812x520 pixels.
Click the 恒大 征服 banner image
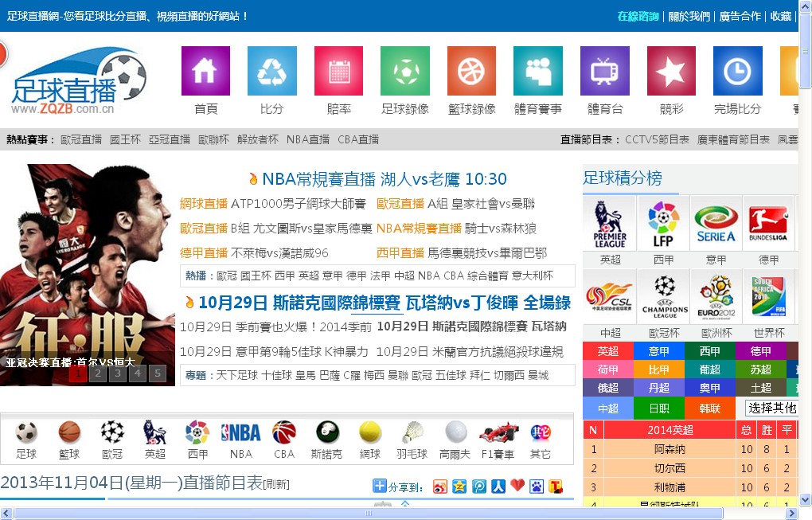pyautogui.click(x=88, y=275)
